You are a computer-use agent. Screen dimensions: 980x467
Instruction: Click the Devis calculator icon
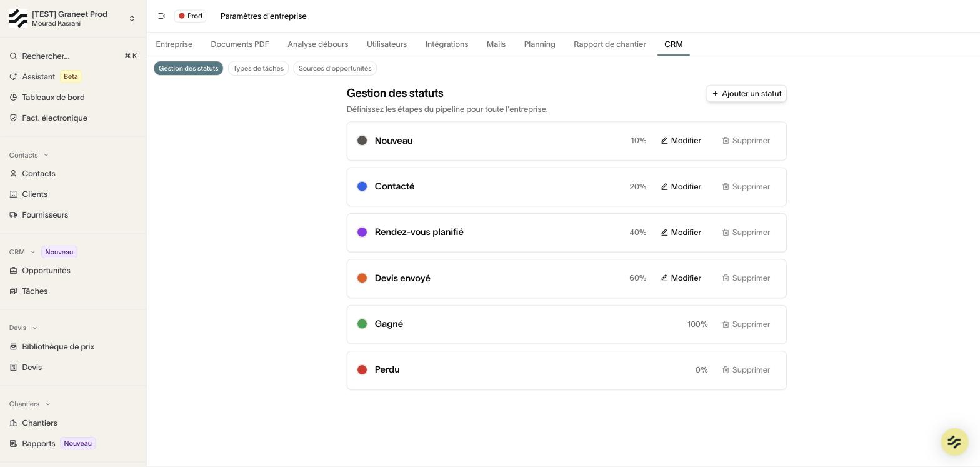click(13, 368)
